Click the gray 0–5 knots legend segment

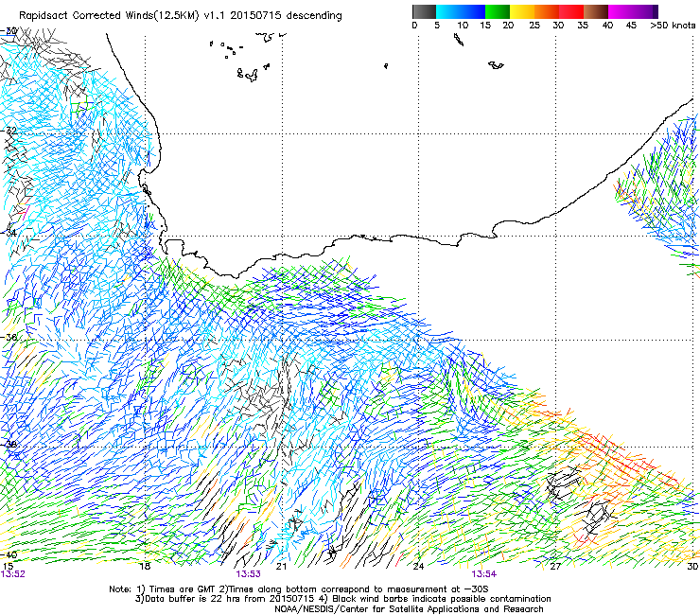click(424, 11)
